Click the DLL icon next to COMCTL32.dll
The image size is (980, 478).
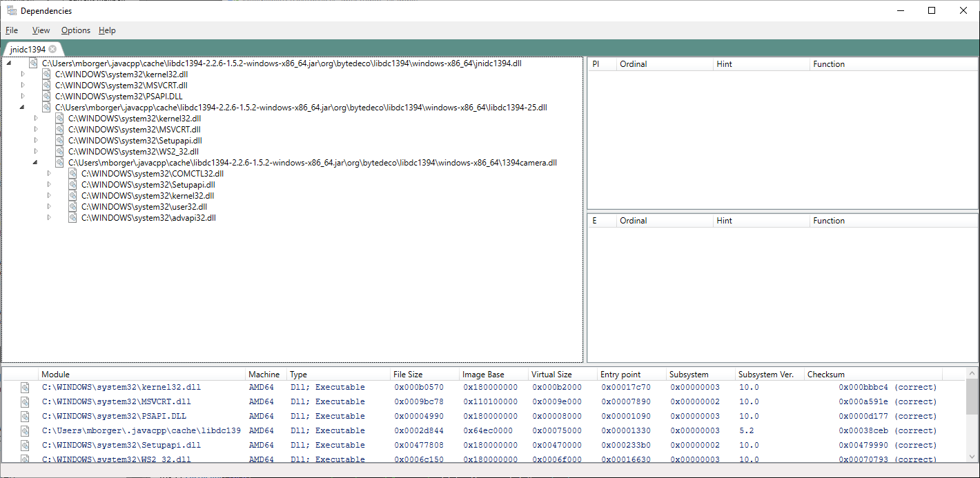pos(72,173)
